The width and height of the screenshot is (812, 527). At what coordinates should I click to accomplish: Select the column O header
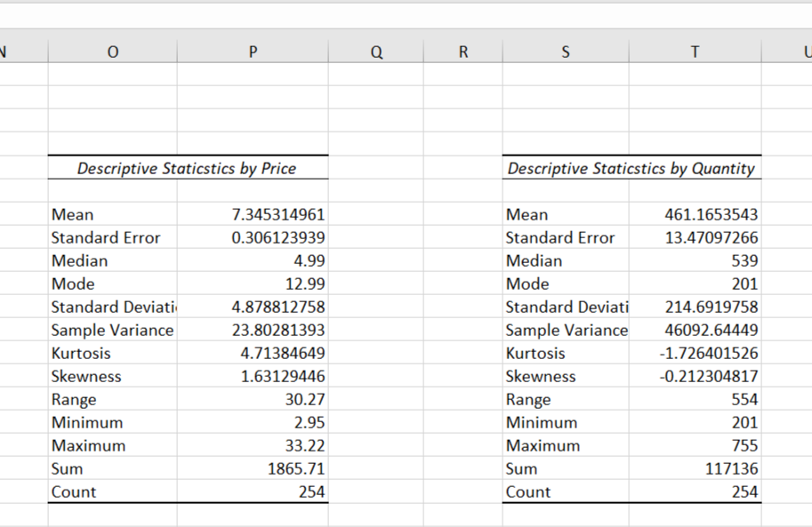click(x=112, y=52)
